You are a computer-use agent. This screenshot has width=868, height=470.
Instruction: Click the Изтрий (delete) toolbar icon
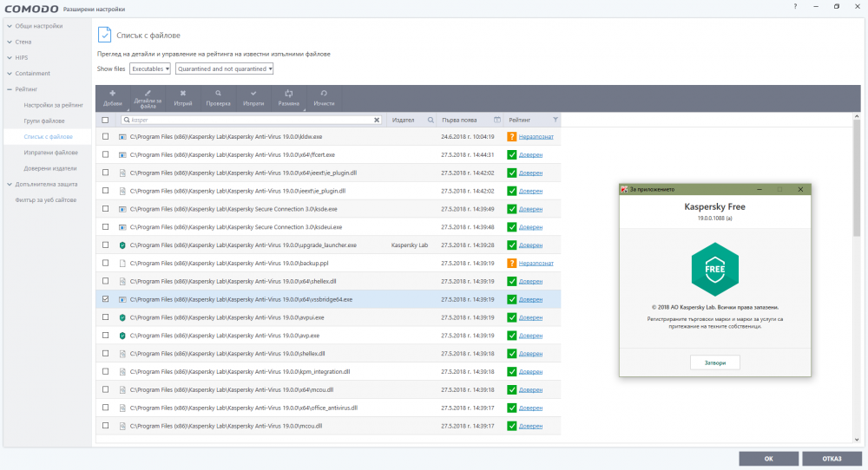click(182, 94)
